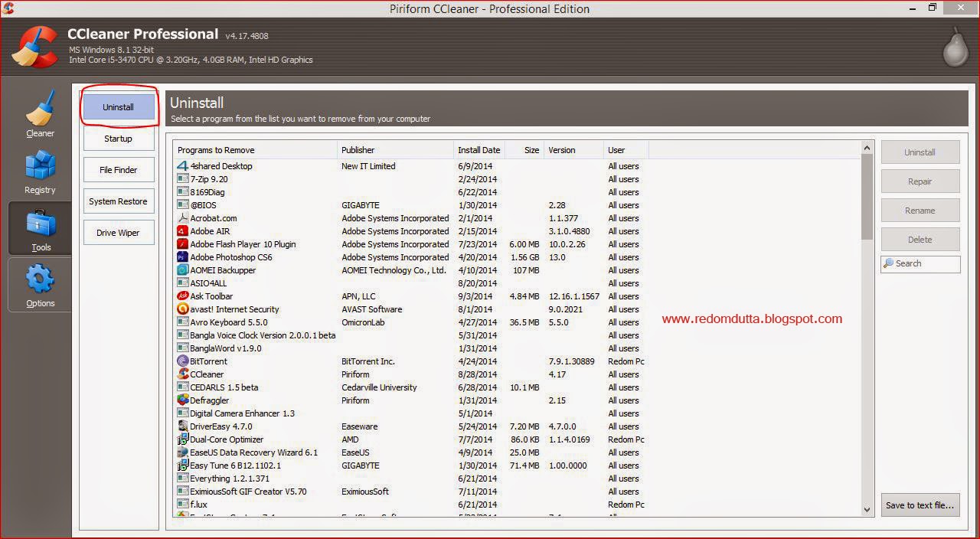This screenshot has width=980, height=539.
Task: Open the Cleaner section broom icon
Action: [x=40, y=107]
